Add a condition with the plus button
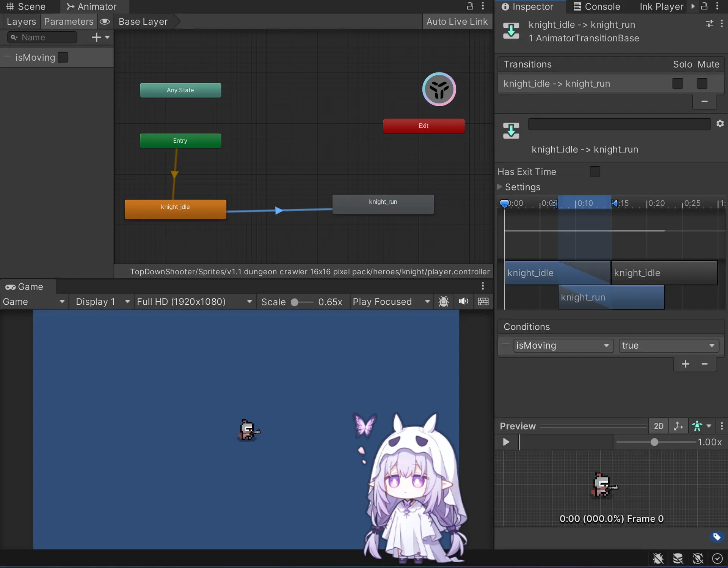 pos(686,364)
